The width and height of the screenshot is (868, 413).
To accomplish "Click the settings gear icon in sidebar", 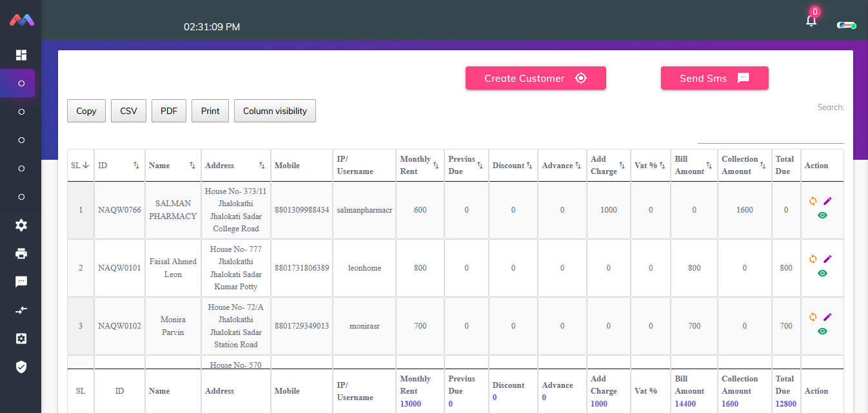I will click(x=21, y=225).
